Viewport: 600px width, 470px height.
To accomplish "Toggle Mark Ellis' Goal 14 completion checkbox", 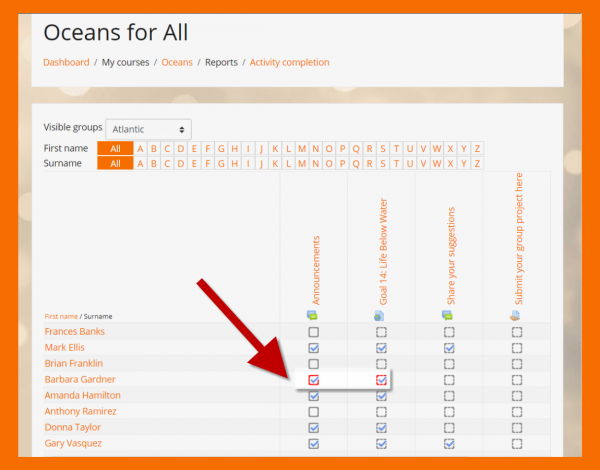I will coord(381,348).
